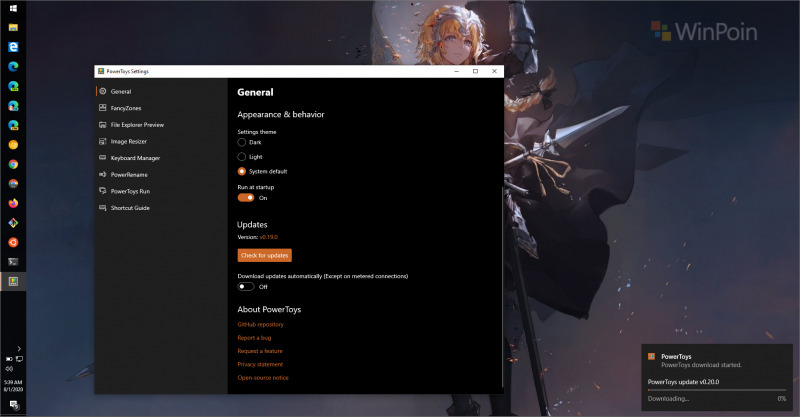Image resolution: width=800 pixels, height=417 pixels.
Task: Select the Dark theme radio button
Action: coord(242,142)
